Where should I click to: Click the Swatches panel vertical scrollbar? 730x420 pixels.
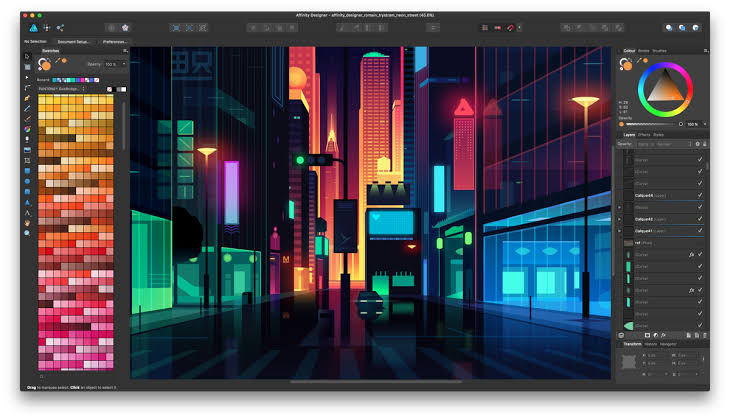click(124, 126)
